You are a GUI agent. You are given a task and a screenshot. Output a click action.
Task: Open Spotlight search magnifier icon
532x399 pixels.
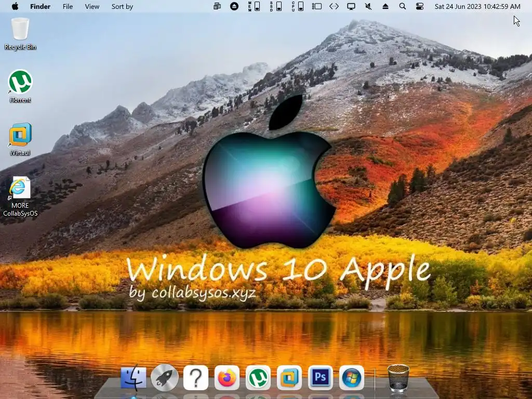tap(403, 6)
